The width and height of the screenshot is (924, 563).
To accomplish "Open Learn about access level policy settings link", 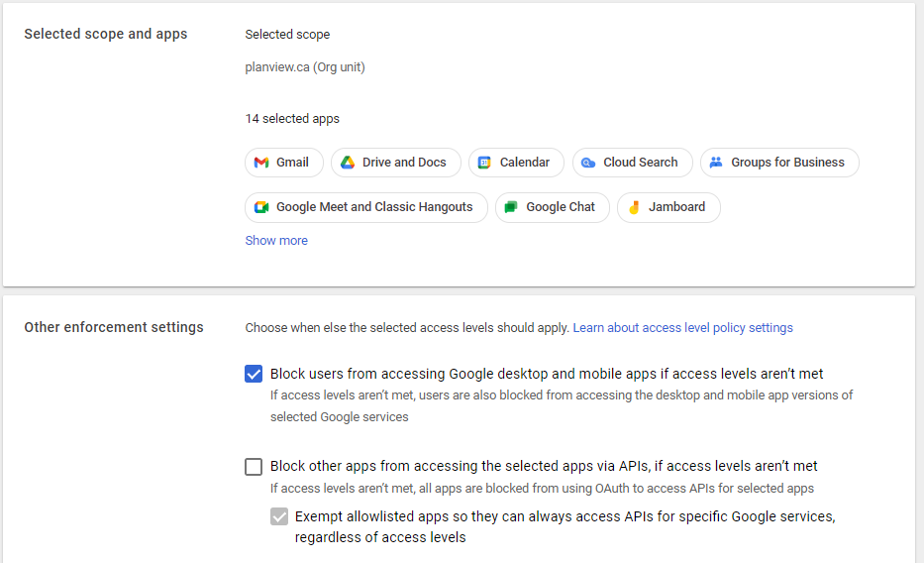I will click(683, 328).
